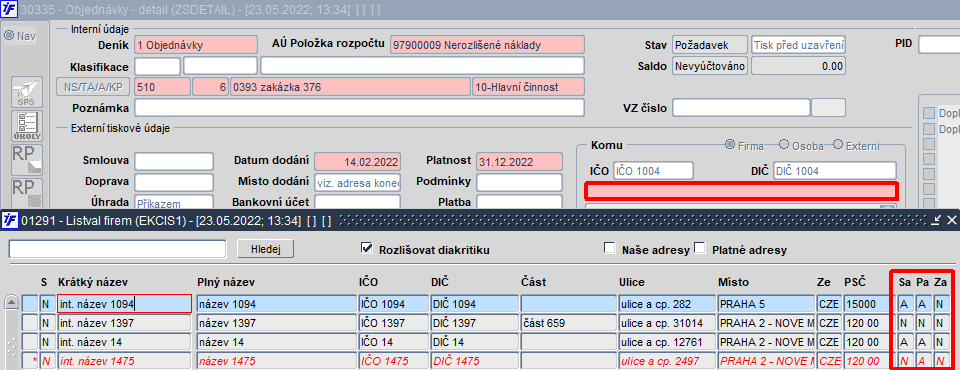
Task: Click the Komu DIČ field DIČ 1004
Action: (x=834, y=171)
